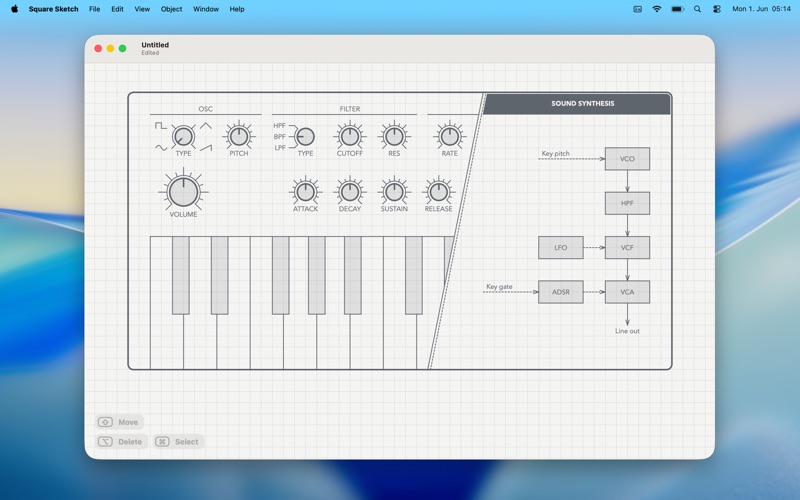Click the RES knob

pos(394,136)
